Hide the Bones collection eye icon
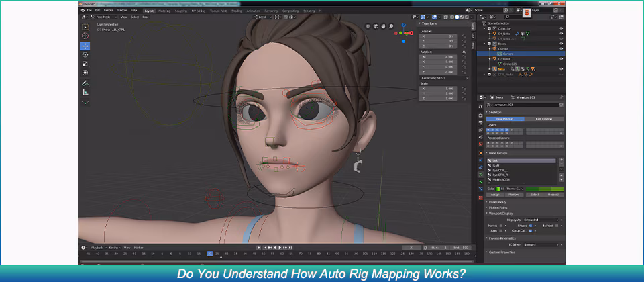 561,44
